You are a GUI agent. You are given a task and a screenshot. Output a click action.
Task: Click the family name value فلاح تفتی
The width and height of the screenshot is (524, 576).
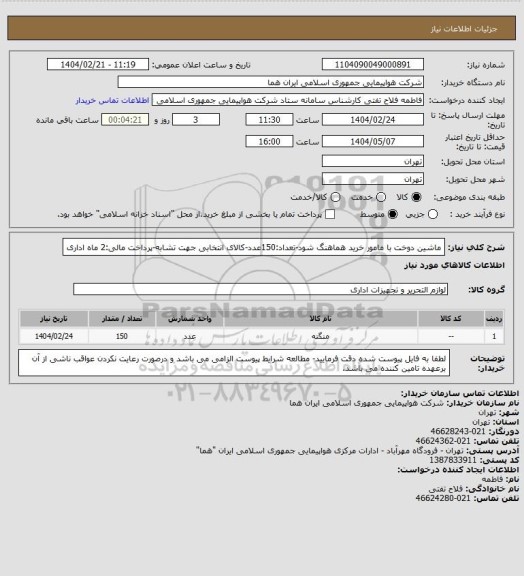pyautogui.click(x=446, y=489)
